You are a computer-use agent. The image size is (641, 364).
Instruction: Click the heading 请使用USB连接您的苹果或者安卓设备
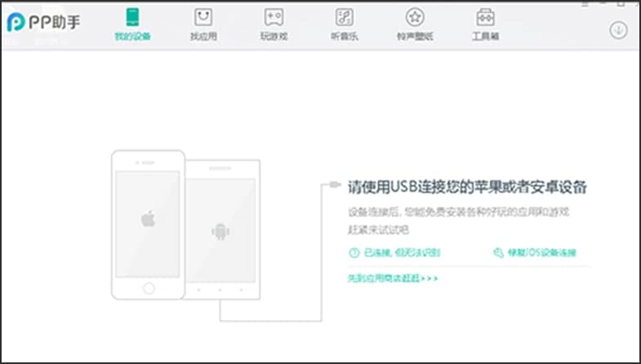click(467, 187)
